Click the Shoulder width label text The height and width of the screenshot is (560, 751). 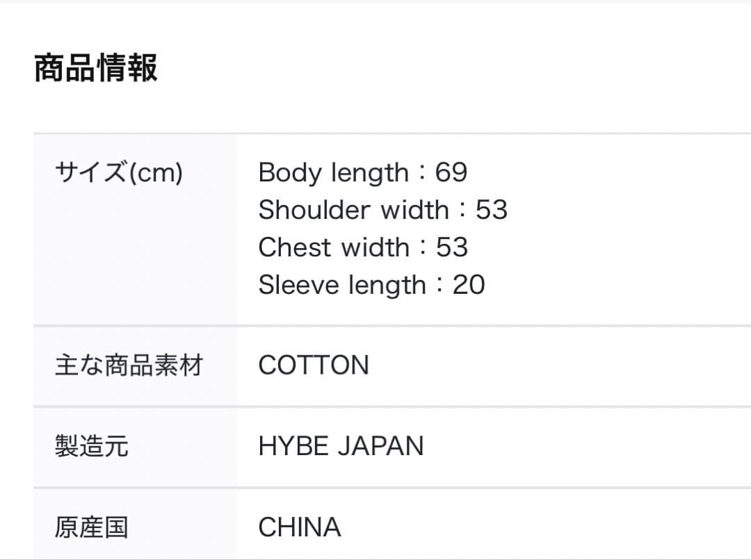coord(353,210)
